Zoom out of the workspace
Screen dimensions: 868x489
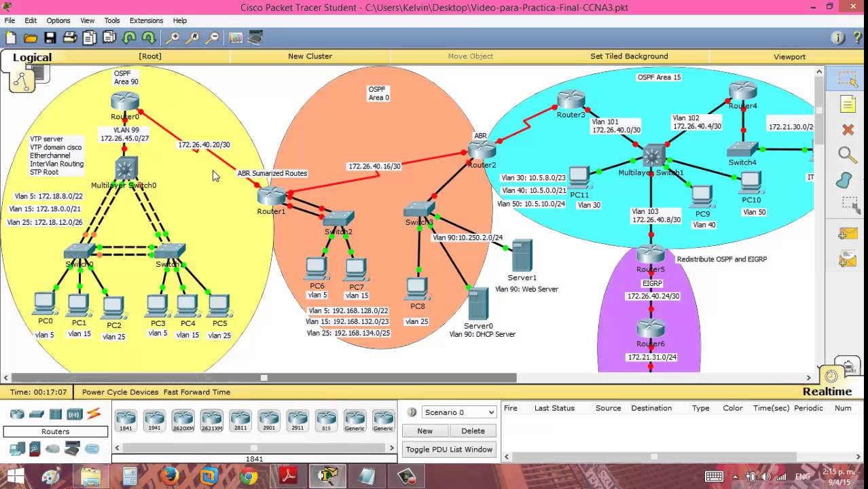click(212, 38)
